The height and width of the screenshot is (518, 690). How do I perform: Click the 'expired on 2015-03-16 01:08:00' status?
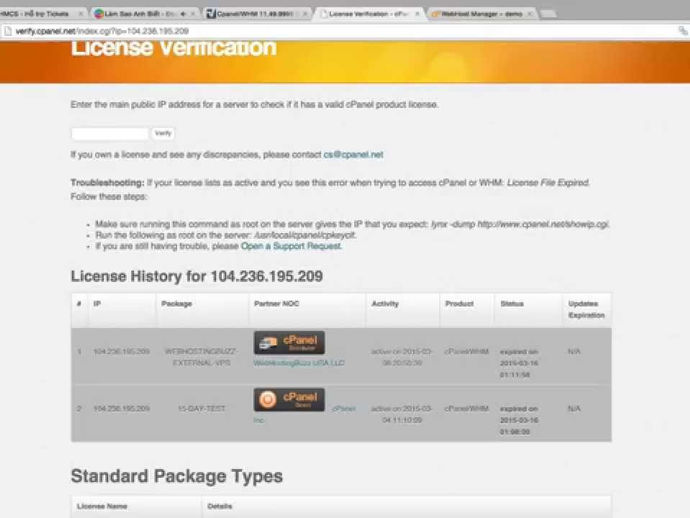[x=519, y=420]
